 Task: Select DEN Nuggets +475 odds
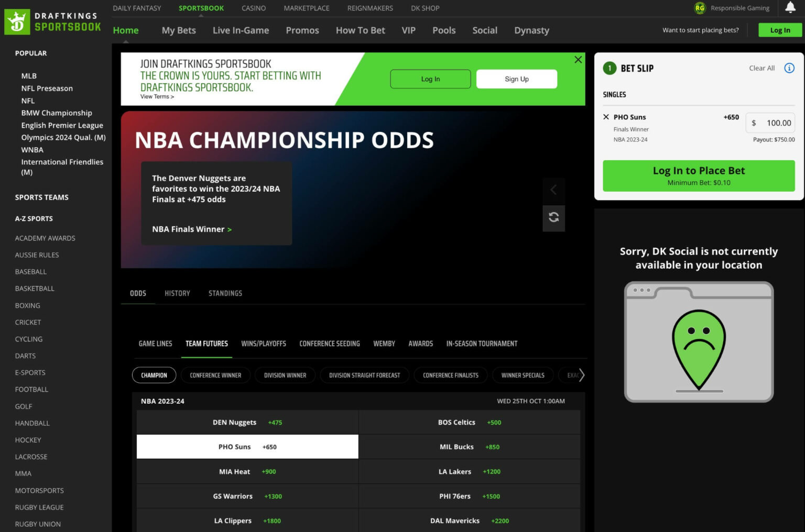(x=247, y=423)
